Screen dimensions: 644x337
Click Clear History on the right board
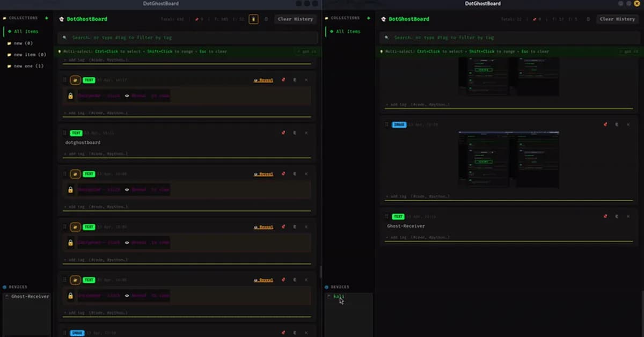click(617, 19)
